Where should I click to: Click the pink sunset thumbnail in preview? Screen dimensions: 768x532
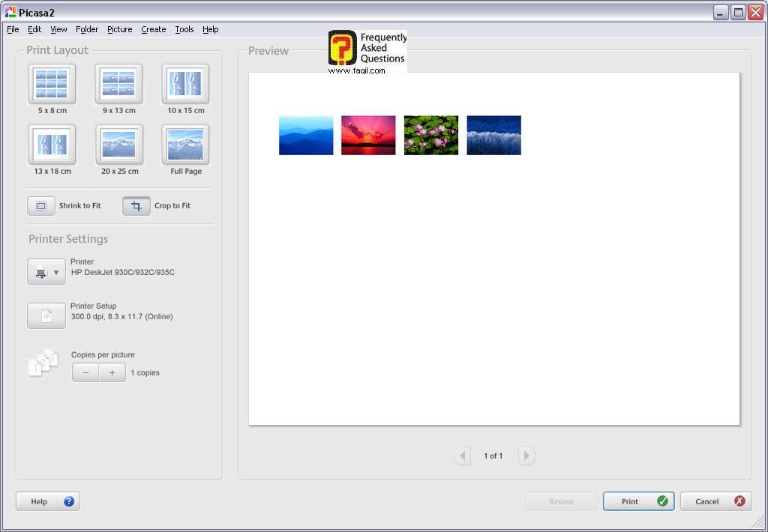pos(368,136)
